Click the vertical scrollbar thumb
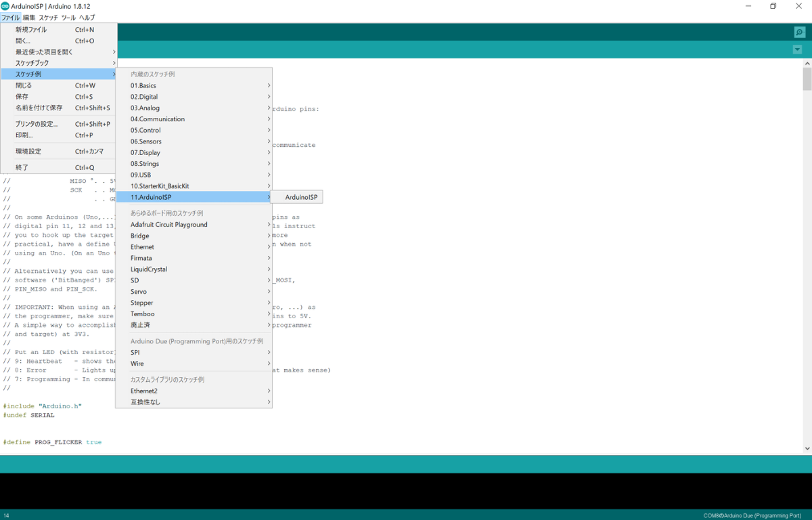 [807, 79]
